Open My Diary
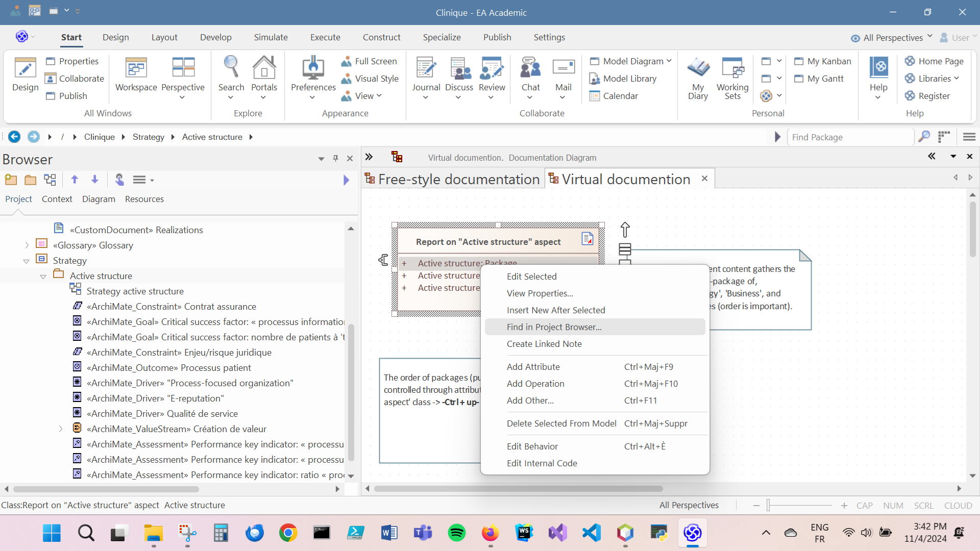The image size is (980, 551). point(698,78)
